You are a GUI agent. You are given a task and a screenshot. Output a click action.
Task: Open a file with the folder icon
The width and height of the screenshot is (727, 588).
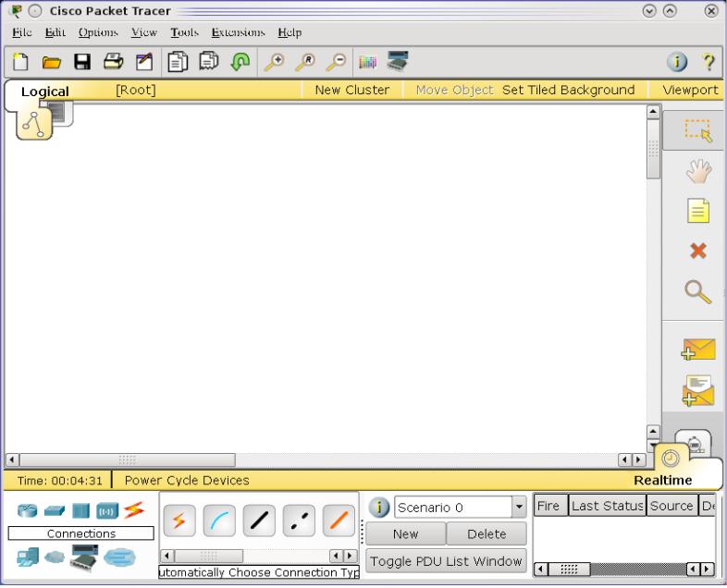(51, 62)
